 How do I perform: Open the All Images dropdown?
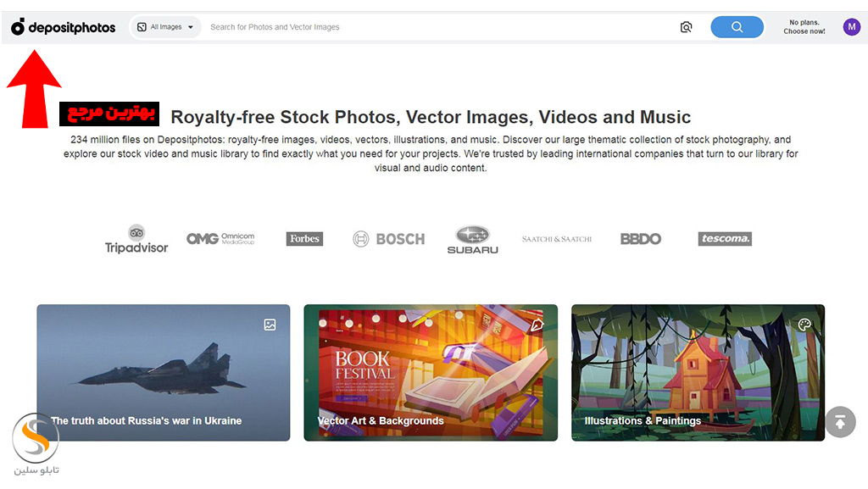pos(165,27)
